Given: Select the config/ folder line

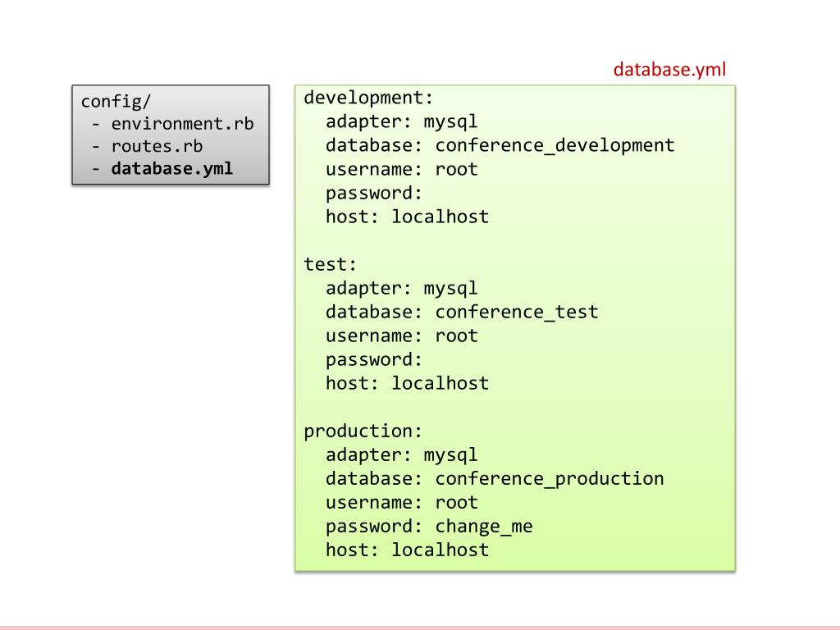Looking at the screenshot, I should click(x=116, y=101).
